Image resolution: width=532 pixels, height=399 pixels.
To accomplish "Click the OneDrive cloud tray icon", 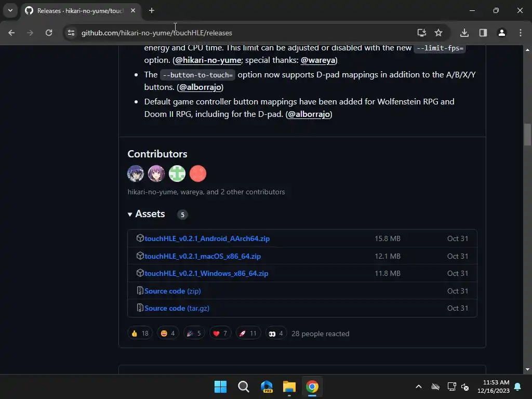I will [435, 387].
